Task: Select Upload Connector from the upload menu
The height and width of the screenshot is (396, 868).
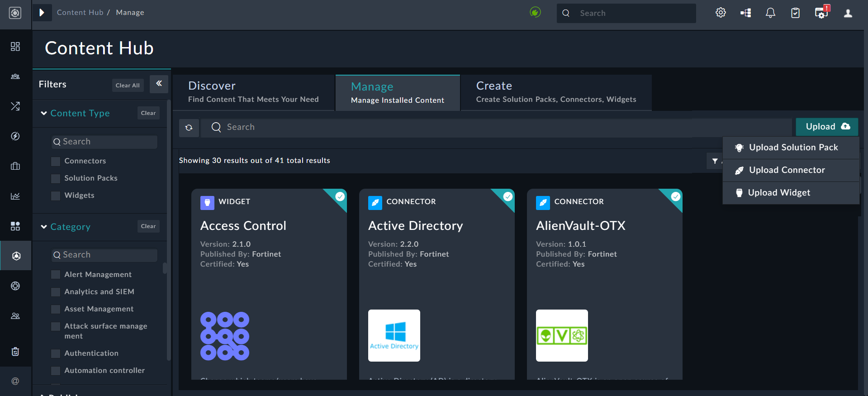Action: pyautogui.click(x=787, y=170)
